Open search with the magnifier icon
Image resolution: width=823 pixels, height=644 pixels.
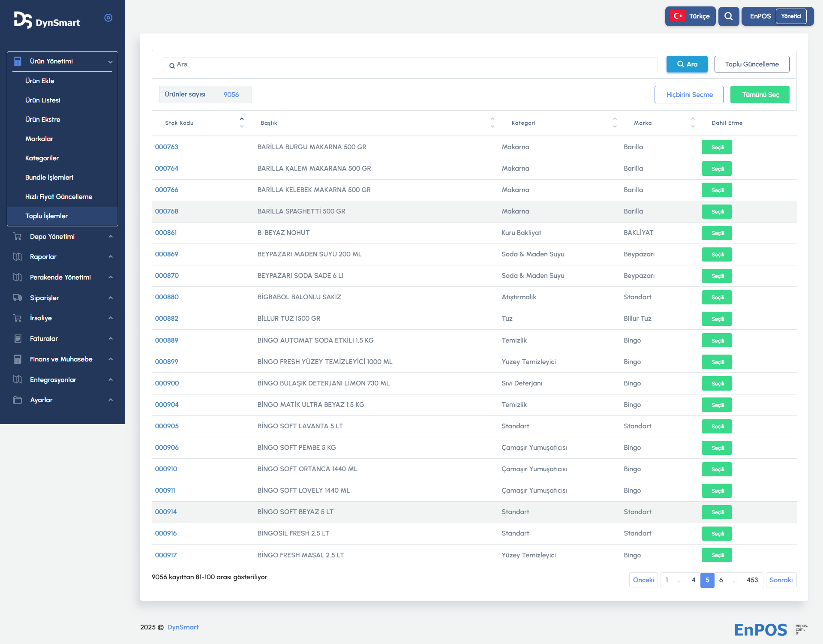click(728, 16)
